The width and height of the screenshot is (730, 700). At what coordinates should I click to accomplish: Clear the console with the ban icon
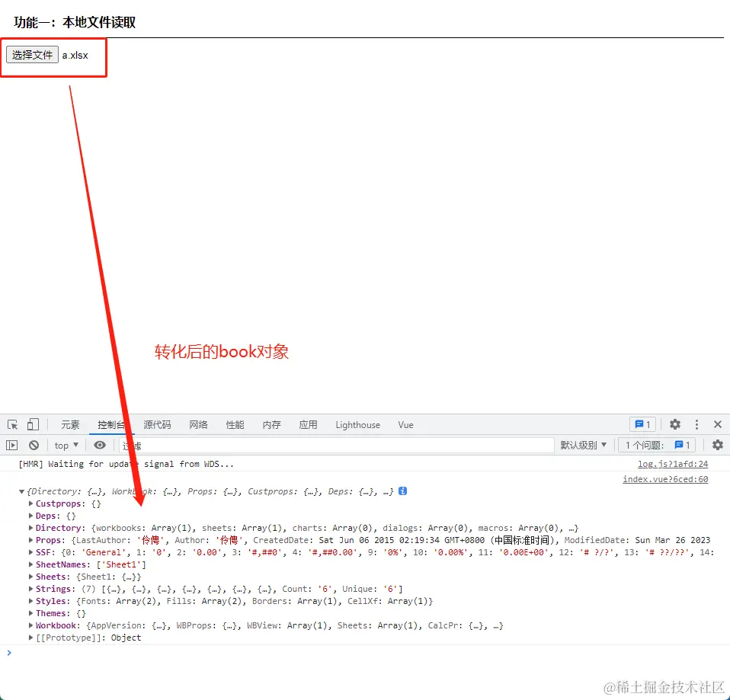[34, 446]
